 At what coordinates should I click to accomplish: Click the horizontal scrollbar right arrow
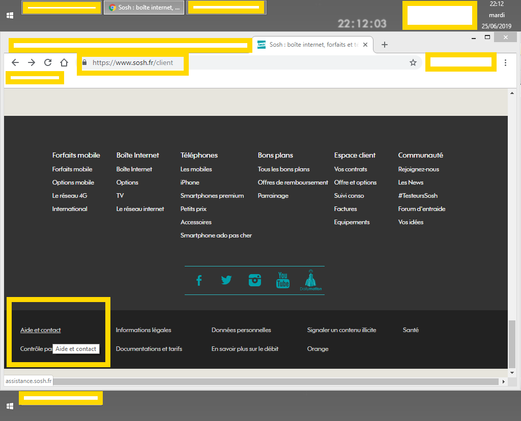pyautogui.click(x=503, y=381)
